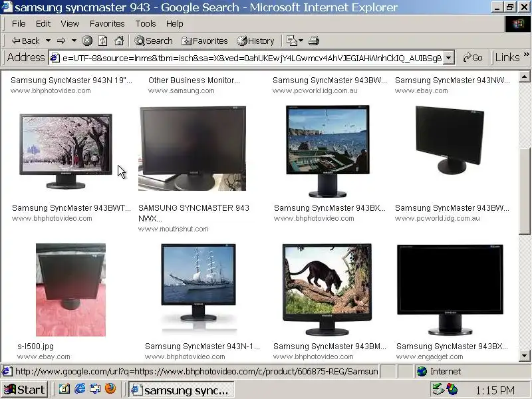This screenshot has width=532, height=399.
Task: Click first system tray icon
Action: point(438,389)
